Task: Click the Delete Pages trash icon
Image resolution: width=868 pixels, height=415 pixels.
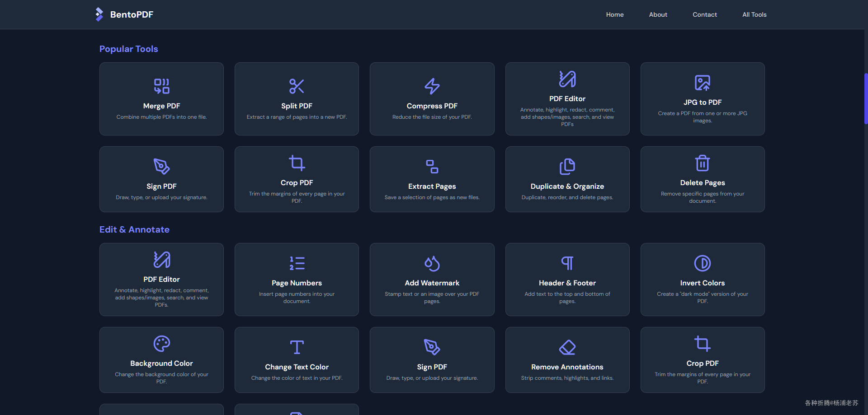Action: 702,163
